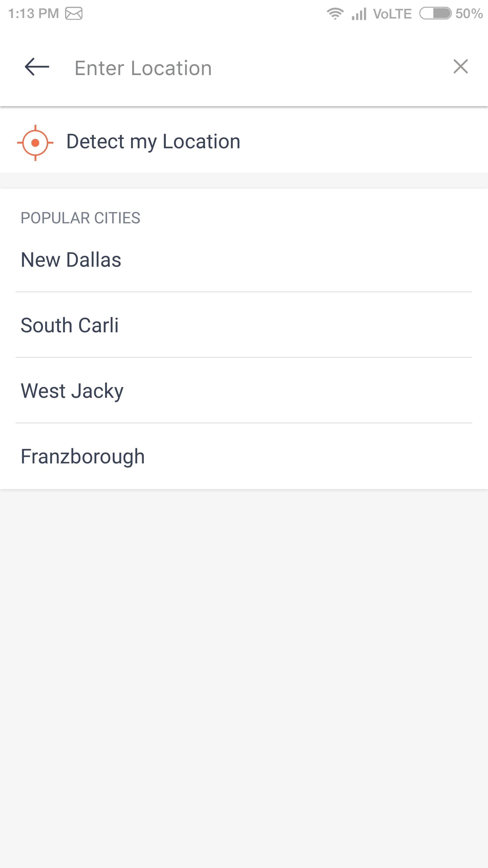Click the separator line under New Dallas
488x868 pixels.
[244, 292]
